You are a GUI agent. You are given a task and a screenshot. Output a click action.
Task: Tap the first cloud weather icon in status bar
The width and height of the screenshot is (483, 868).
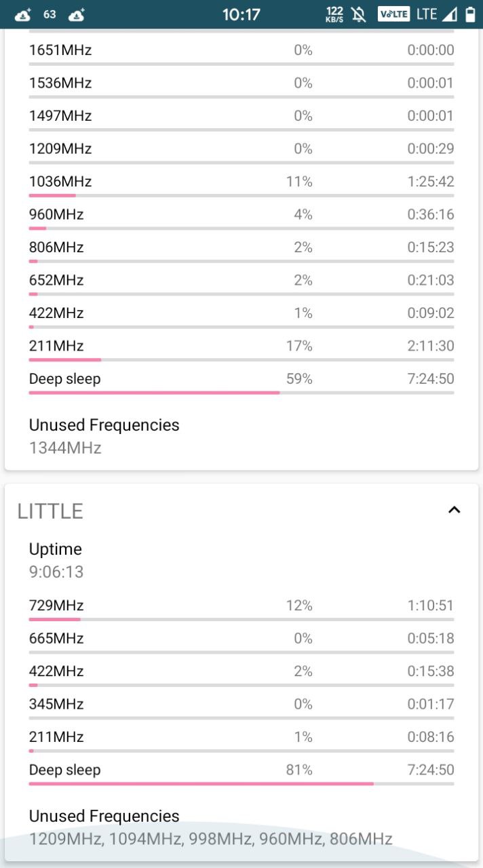23,14
